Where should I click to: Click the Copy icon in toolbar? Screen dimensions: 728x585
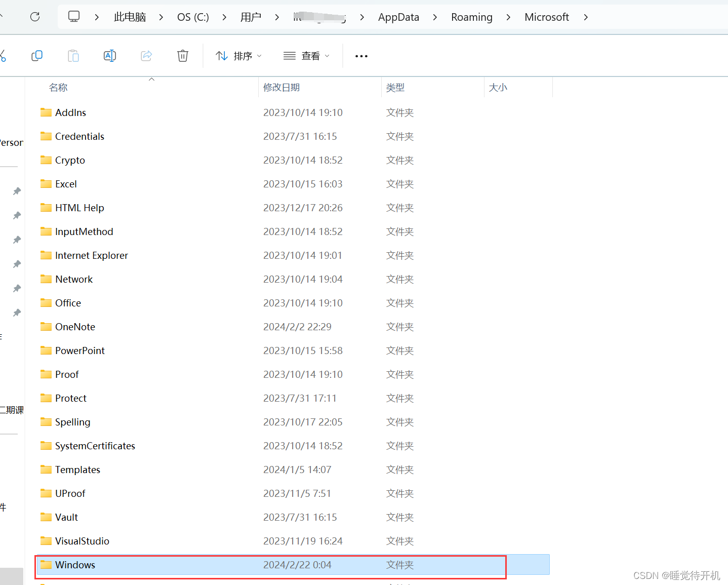[x=37, y=56]
